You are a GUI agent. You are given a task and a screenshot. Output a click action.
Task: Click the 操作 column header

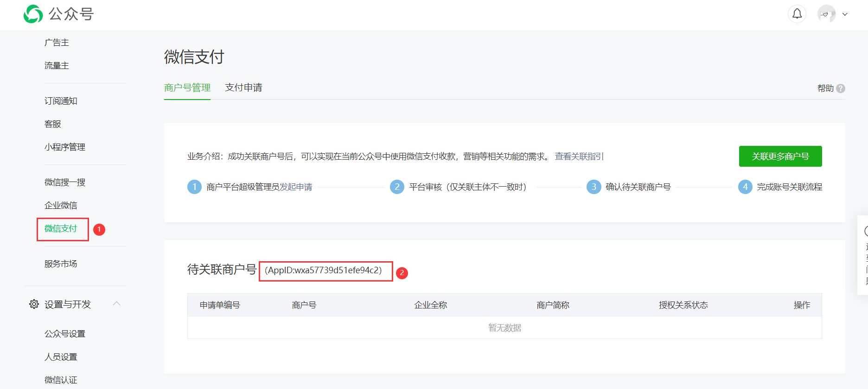click(802, 305)
